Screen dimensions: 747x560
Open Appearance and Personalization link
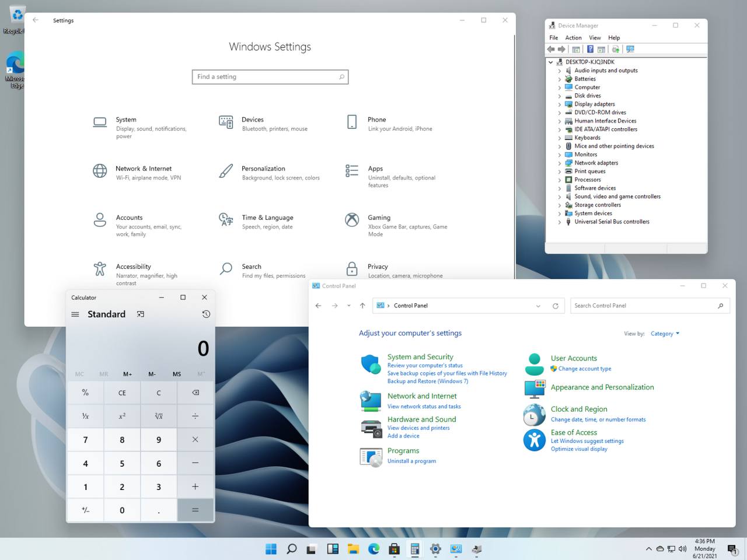602,387
